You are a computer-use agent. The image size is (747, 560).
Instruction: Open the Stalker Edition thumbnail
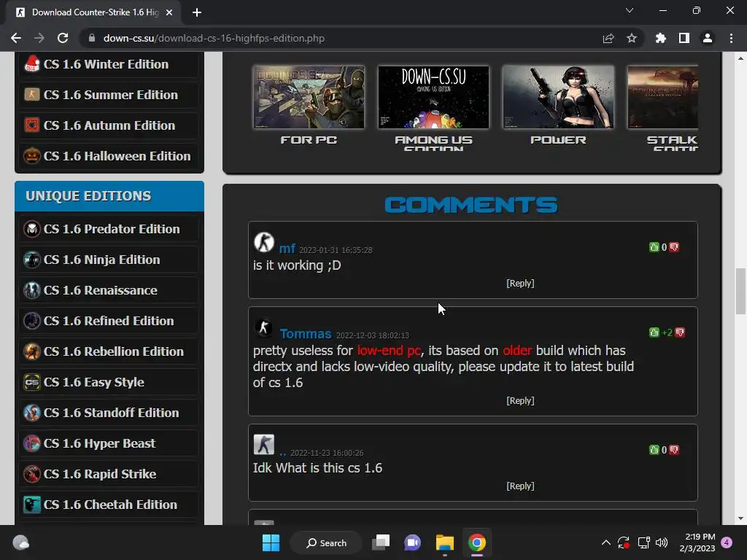[662, 97]
